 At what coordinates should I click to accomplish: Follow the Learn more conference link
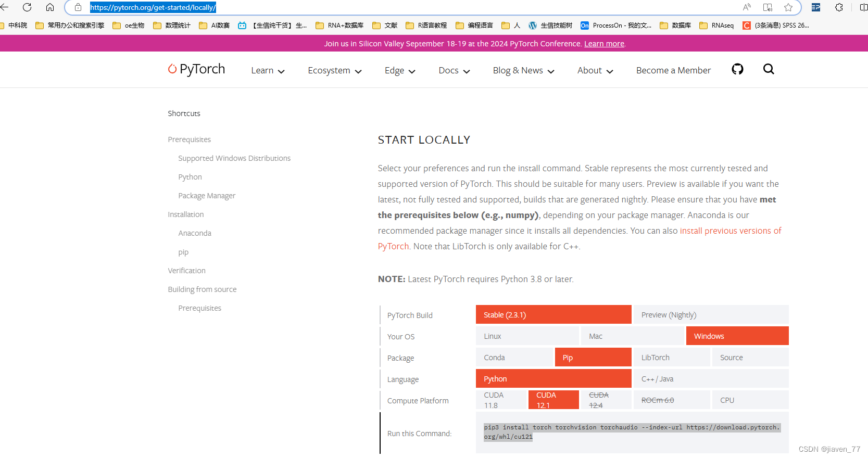tap(604, 44)
